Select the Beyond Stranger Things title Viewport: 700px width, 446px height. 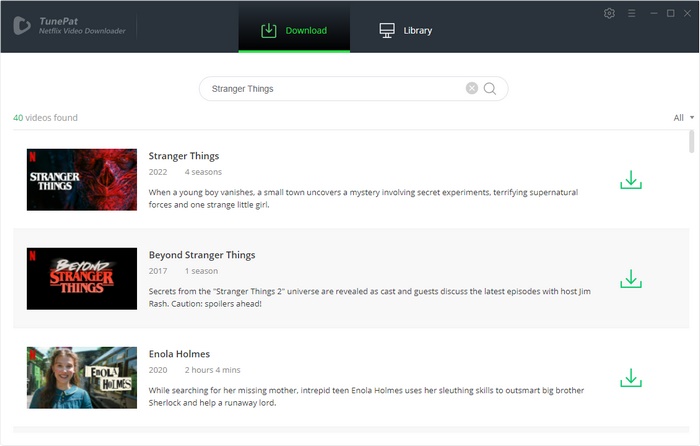click(202, 255)
